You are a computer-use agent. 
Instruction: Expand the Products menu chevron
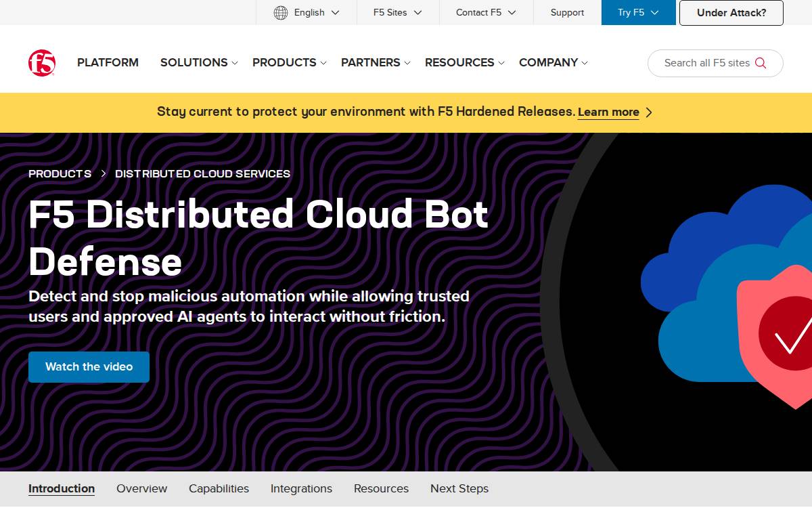click(323, 63)
